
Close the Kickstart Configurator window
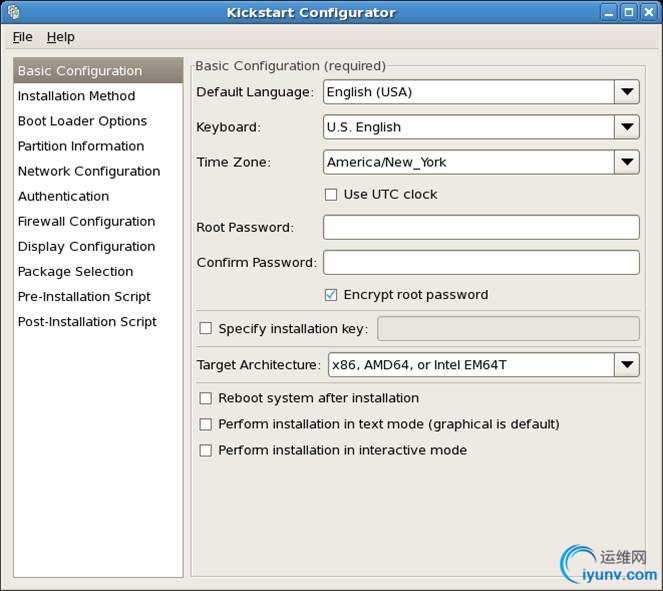pyautogui.click(x=649, y=12)
